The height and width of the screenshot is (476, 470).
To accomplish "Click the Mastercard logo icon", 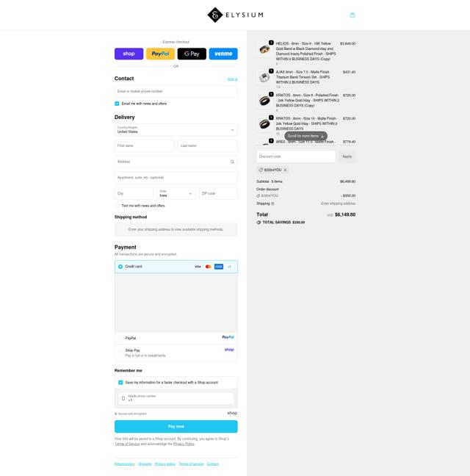I will 208,267.
